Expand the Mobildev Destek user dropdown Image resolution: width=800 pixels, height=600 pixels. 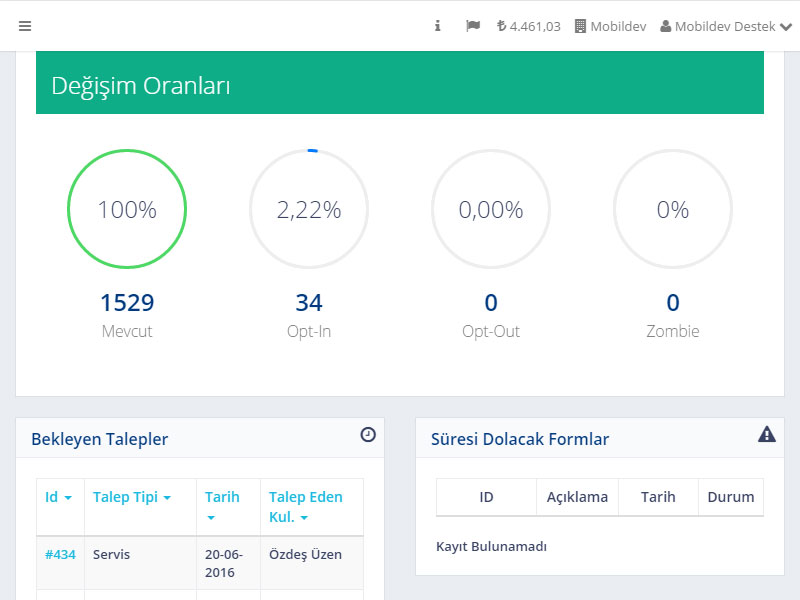coord(725,26)
